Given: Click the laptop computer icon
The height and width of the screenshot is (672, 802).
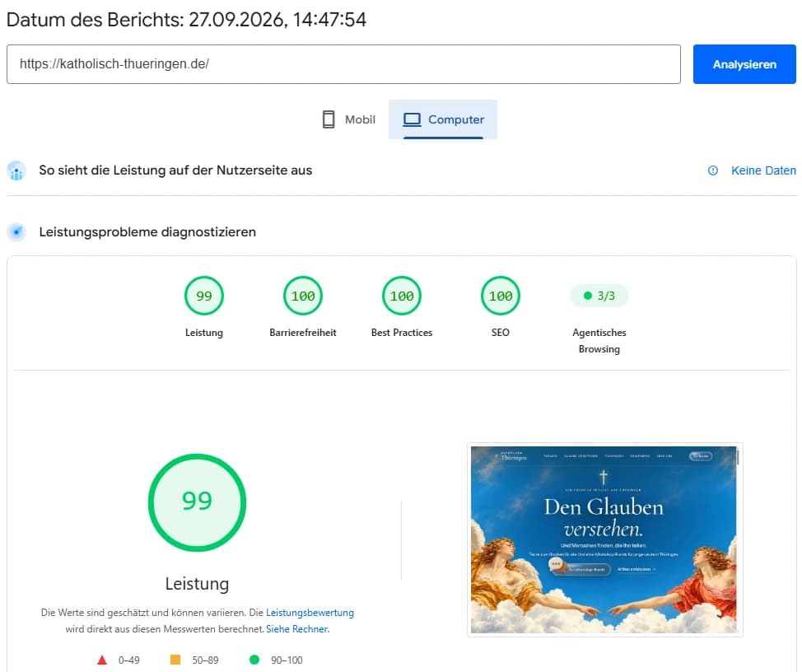Looking at the screenshot, I should click(412, 119).
